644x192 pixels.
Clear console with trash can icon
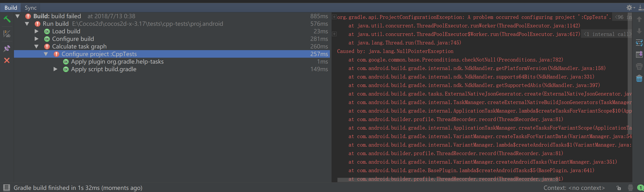coord(639,79)
